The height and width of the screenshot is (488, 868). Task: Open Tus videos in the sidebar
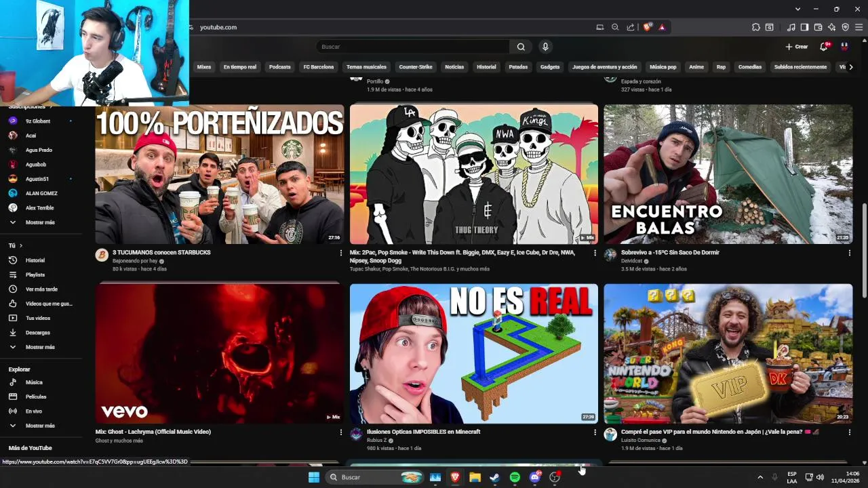[x=41, y=318]
